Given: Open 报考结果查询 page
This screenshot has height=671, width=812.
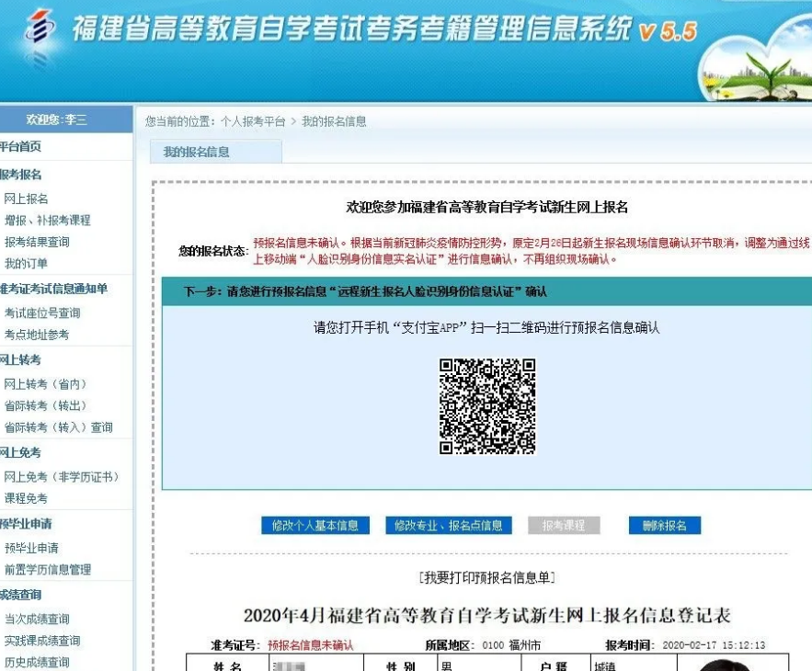Looking at the screenshot, I should tap(37, 242).
